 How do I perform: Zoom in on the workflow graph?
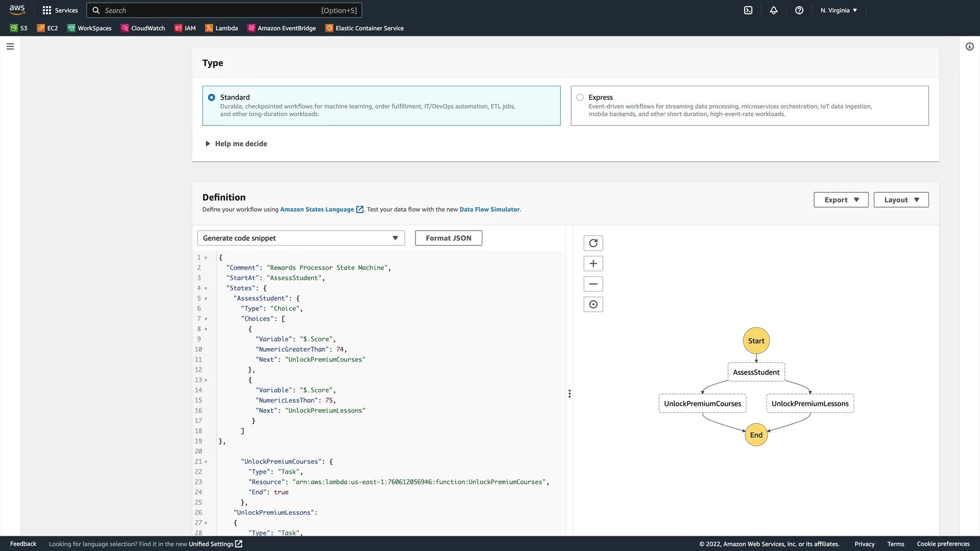[x=593, y=264]
